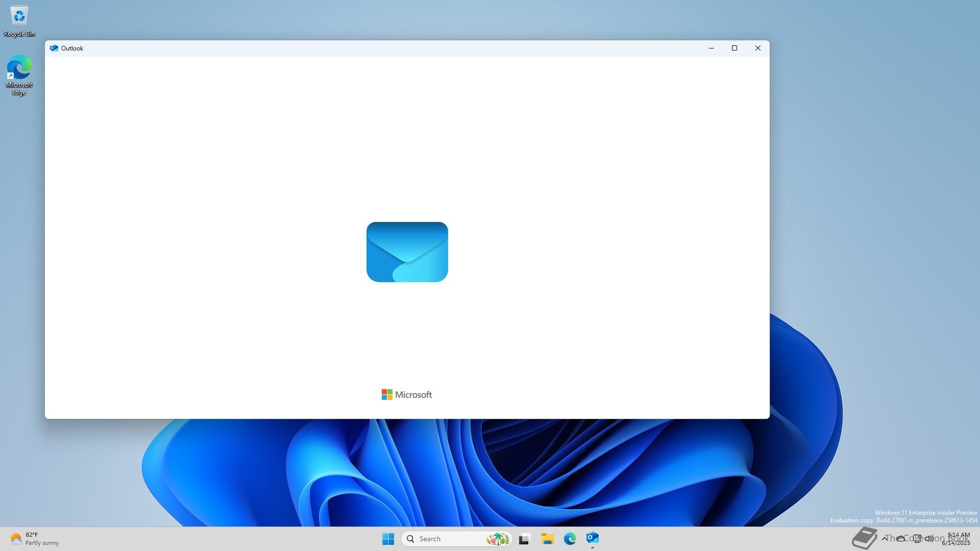The width and height of the screenshot is (980, 551).
Task: Open network status tray icon
Action: click(917, 539)
